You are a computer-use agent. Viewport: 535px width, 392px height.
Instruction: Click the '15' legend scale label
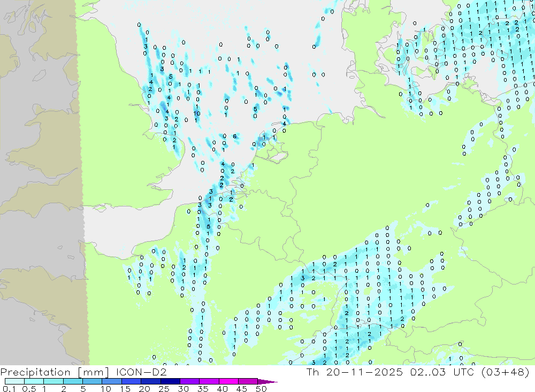click(125, 389)
